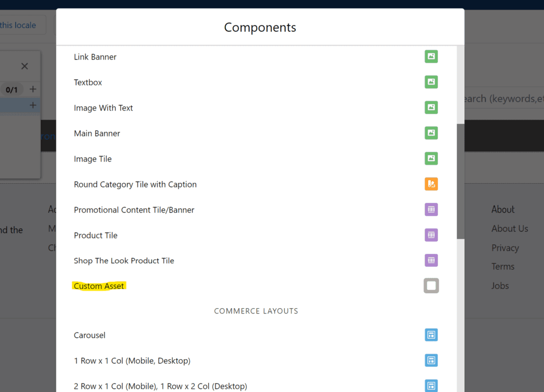
Task: Click the purple Promotional Content Tile icon
Action: 431,209
